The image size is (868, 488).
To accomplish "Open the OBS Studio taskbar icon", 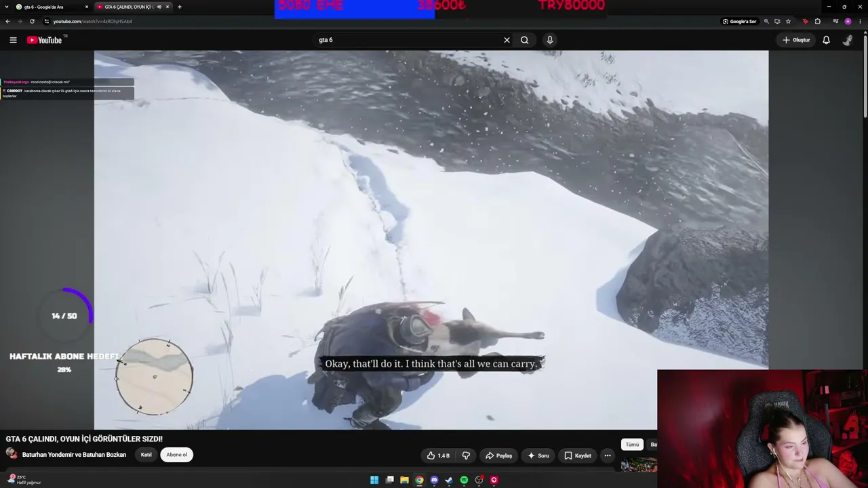I will pos(479,480).
